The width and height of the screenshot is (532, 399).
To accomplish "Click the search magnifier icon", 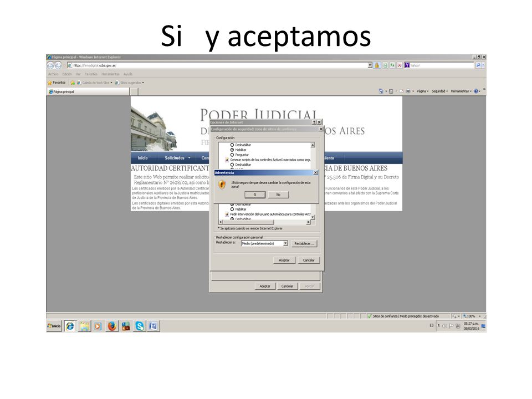I will coord(478,65).
